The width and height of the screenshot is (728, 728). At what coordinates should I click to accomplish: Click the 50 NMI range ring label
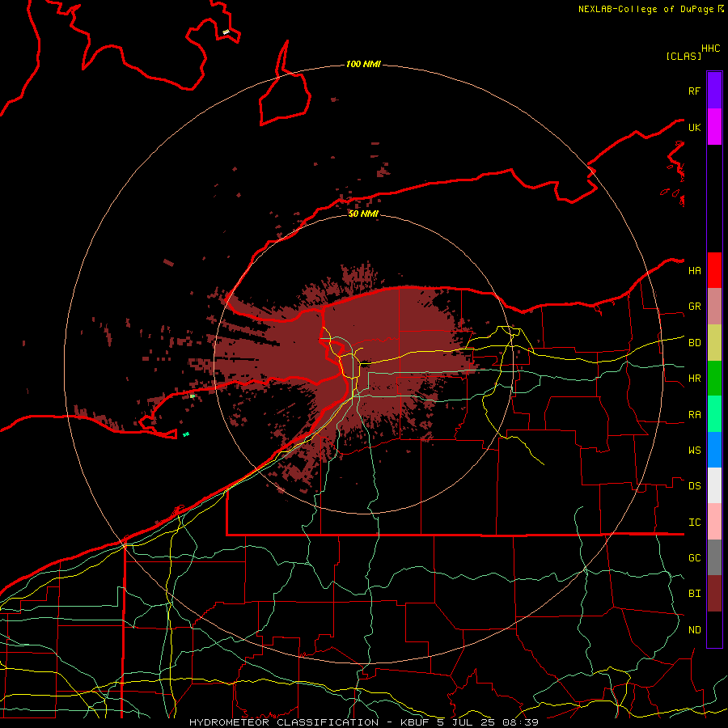tap(363, 214)
